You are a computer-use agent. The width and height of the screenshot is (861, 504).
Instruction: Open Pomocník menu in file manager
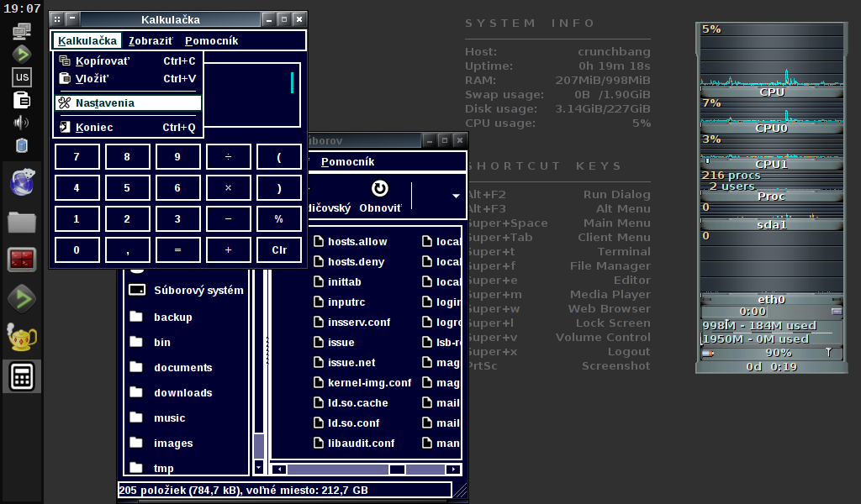pos(347,162)
